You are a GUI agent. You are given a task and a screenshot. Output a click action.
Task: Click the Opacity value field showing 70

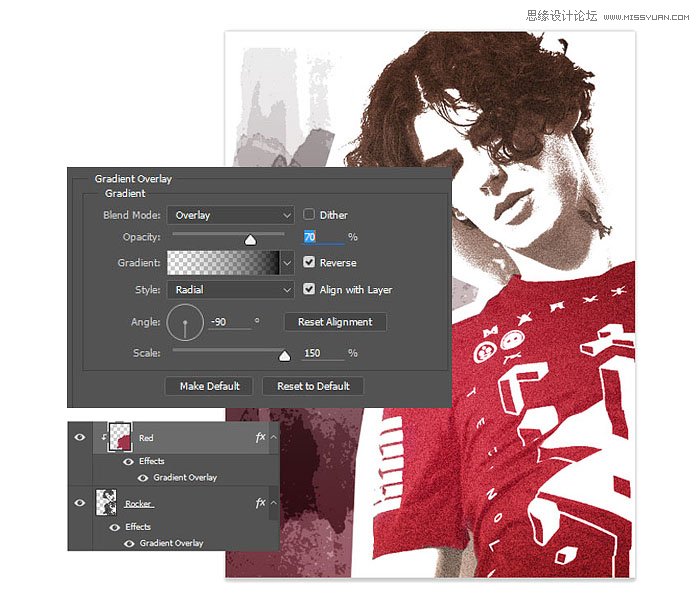[x=324, y=237]
